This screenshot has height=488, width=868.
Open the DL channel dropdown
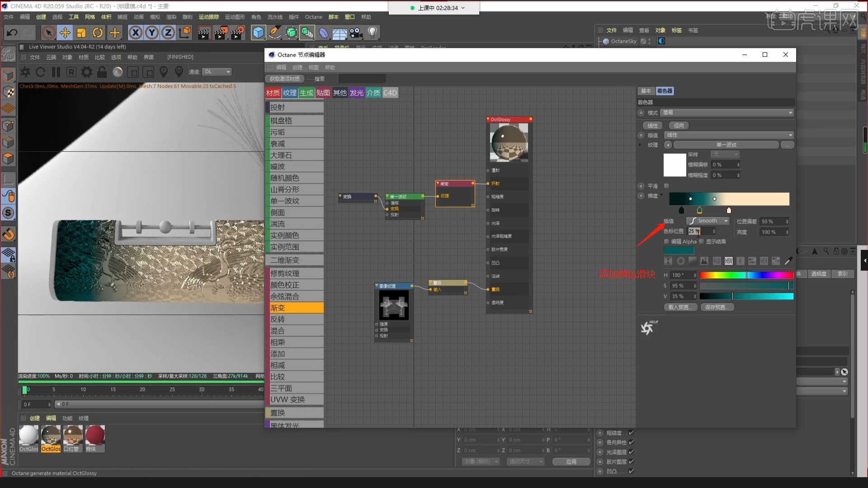[x=217, y=72]
